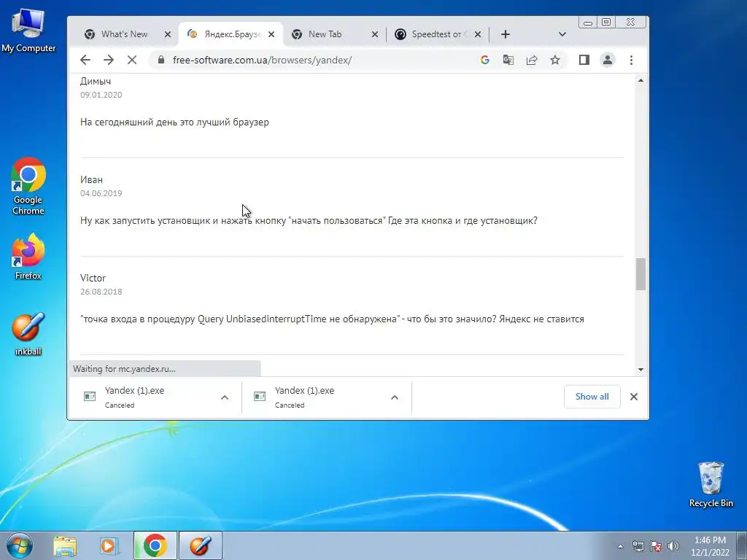Select the Recycle Bin desktop icon
The width and height of the screenshot is (747, 560).
pos(711,484)
